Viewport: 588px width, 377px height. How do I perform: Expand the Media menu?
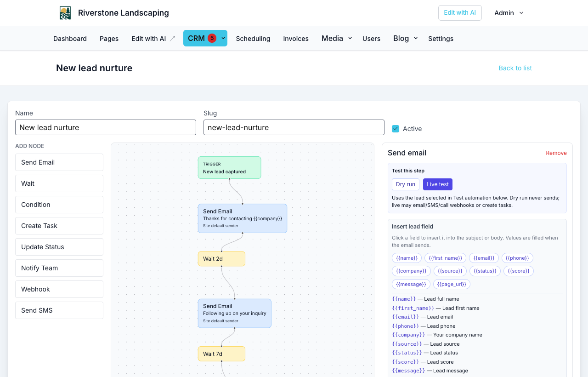[337, 38]
